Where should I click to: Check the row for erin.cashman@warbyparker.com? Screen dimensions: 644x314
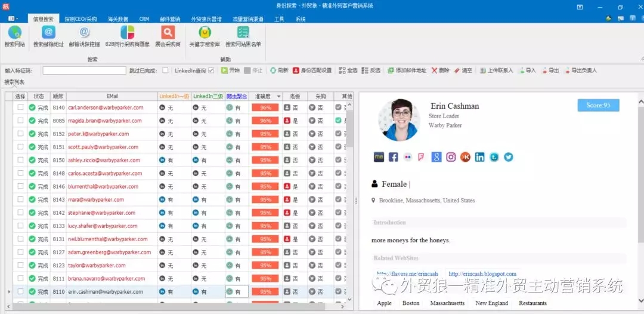click(x=20, y=291)
